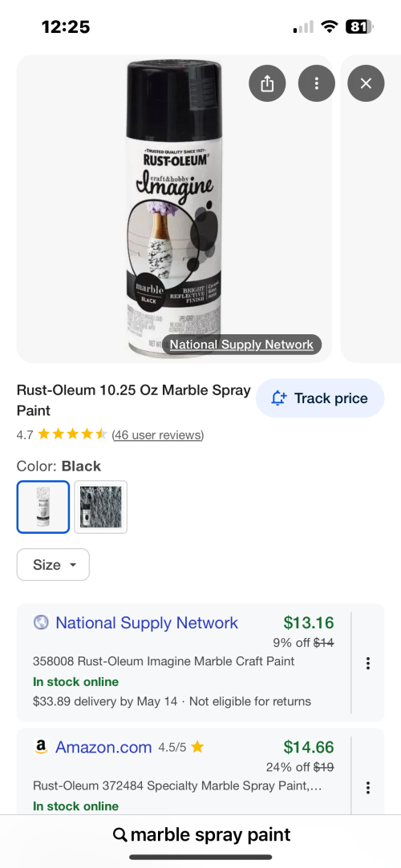The height and width of the screenshot is (868, 401).
Task: Select the black marble texture color swatch
Action: point(101,507)
